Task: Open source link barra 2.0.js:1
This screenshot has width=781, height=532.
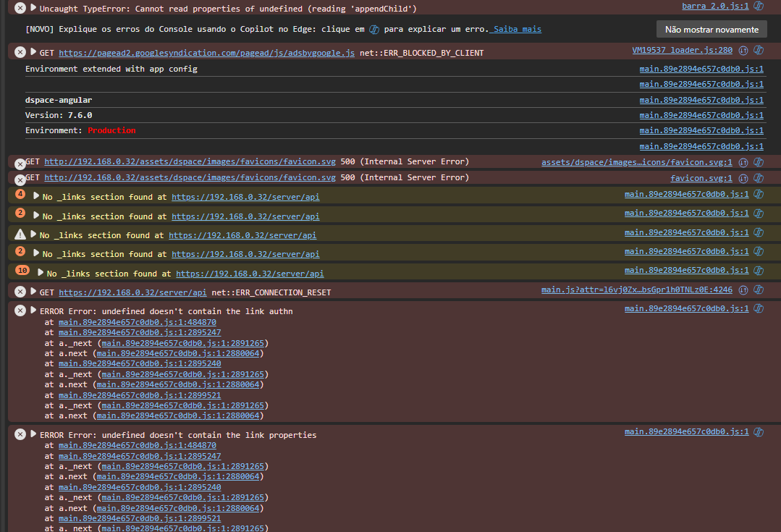Action: 715,6
